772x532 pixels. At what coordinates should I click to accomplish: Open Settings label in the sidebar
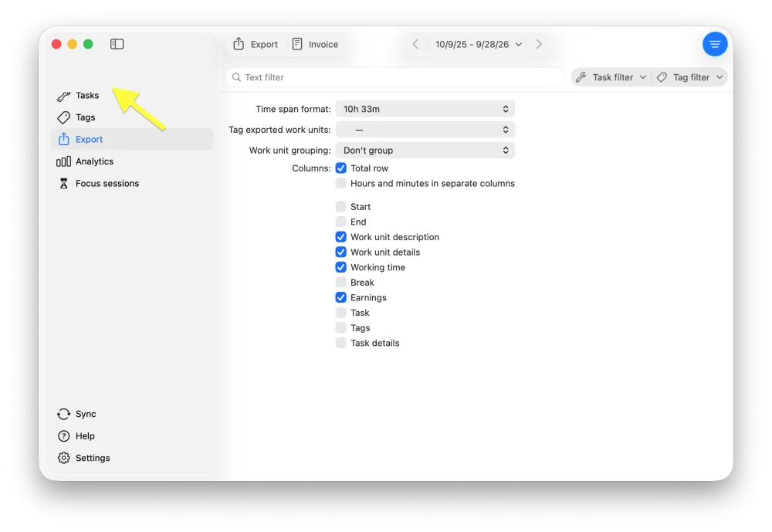tap(93, 458)
